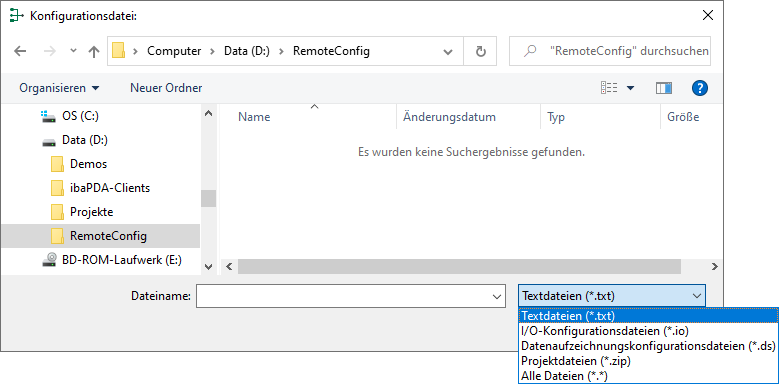
Task: Refresh the RemoteConfig folder view
Action: [x=480, y=51]
